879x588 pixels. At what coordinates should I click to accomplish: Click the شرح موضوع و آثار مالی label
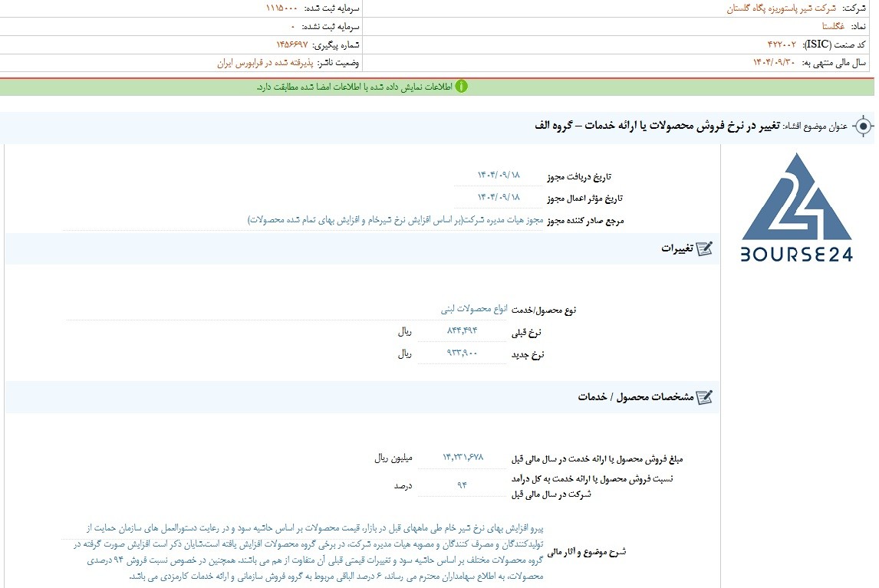(586, 552)
